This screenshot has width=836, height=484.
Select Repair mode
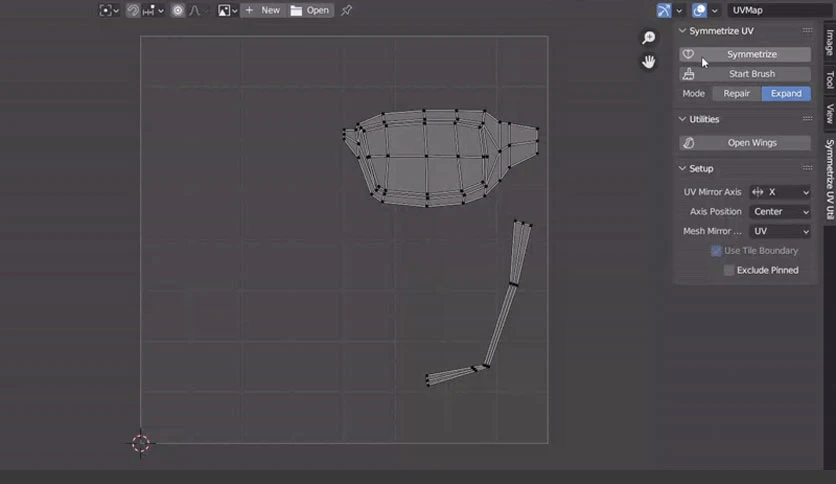(x=737, y=93)
